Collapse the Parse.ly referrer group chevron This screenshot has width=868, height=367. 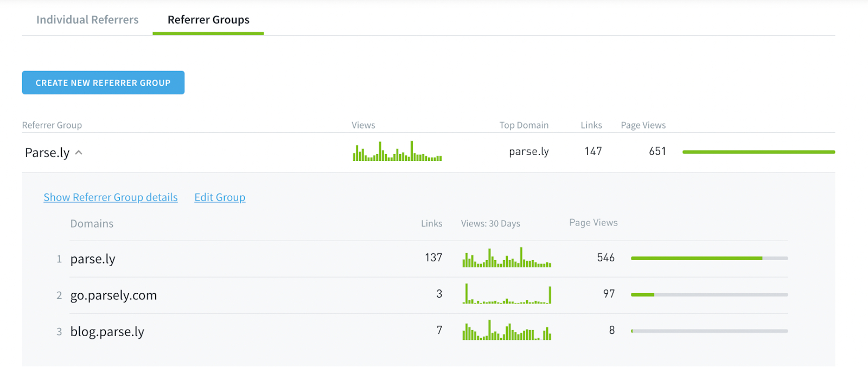79,152
